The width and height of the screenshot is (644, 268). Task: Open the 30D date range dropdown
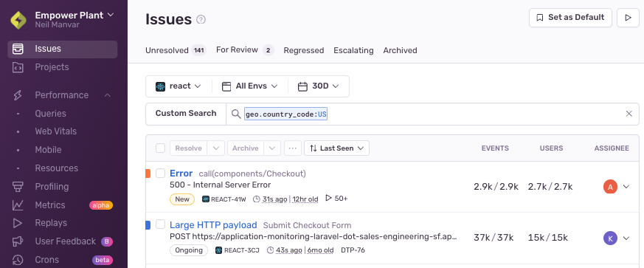(x=318, y=86)
